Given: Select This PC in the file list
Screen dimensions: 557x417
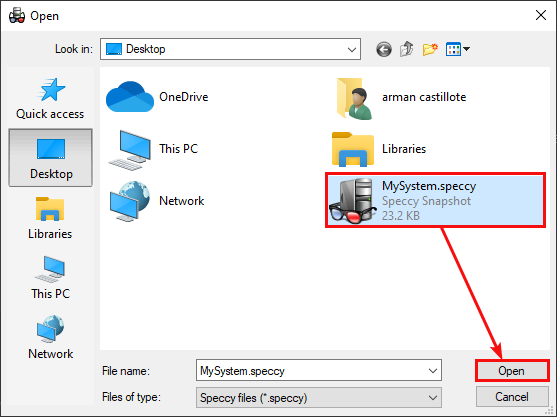Looking at the screenshot, I should click(x=153, y=150).
